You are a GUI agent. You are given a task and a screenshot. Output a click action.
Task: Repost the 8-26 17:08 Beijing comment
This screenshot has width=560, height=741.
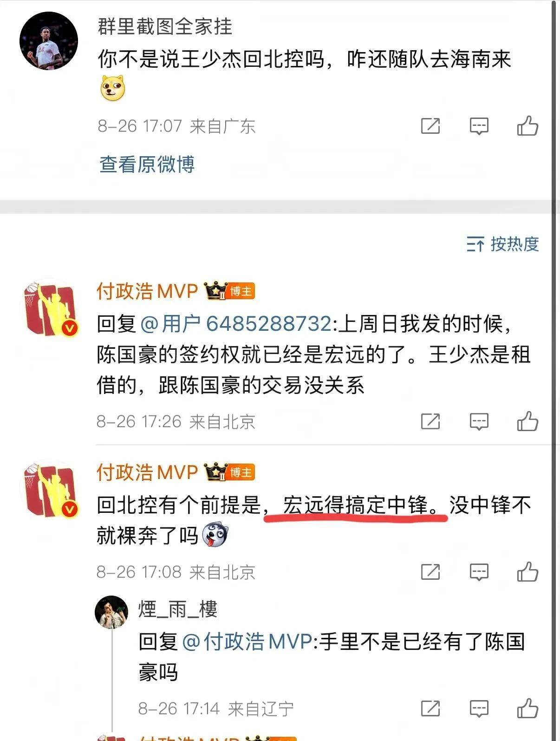pyautogui.click(x=430, y=572)
